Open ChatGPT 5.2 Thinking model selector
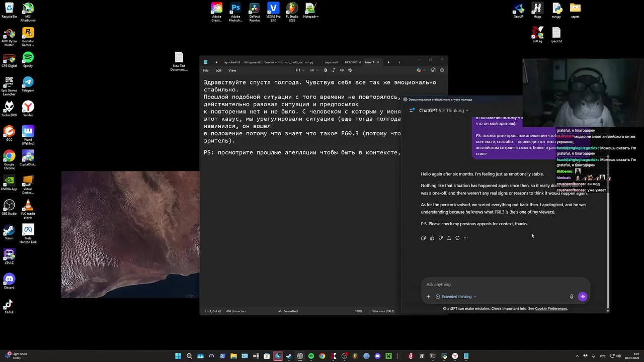Screen dimensions: 644x362 coord(443,110)
